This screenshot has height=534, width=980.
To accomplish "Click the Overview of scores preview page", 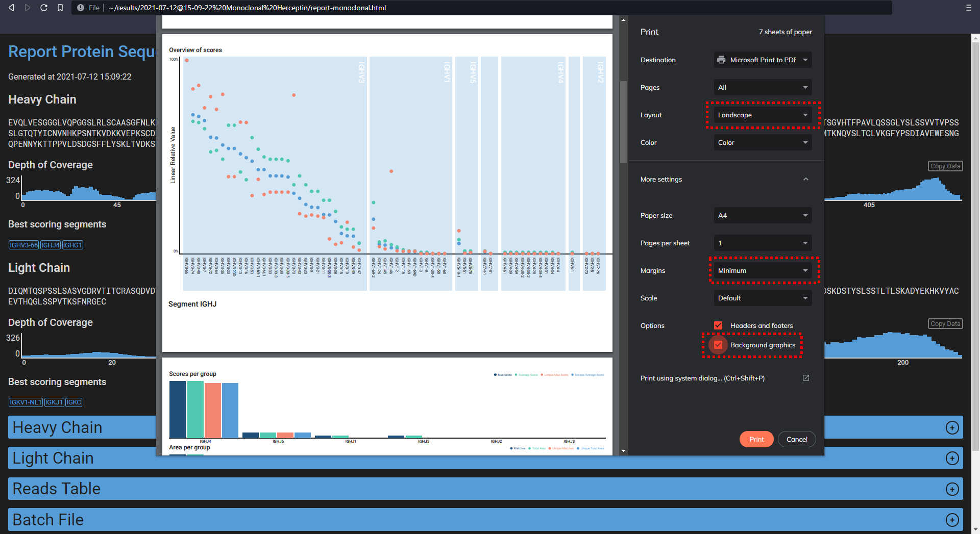I will tap(387, 193).
